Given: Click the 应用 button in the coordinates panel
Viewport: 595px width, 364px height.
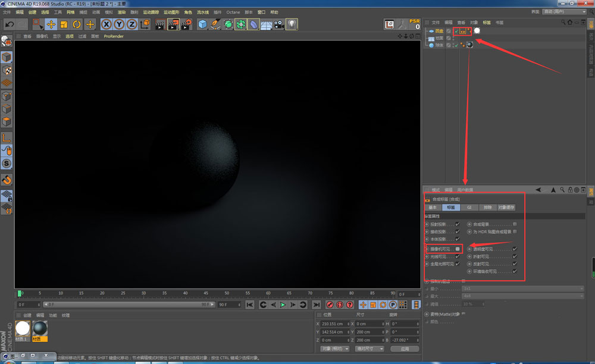Looking at the screenshot, I should (405, 349).
